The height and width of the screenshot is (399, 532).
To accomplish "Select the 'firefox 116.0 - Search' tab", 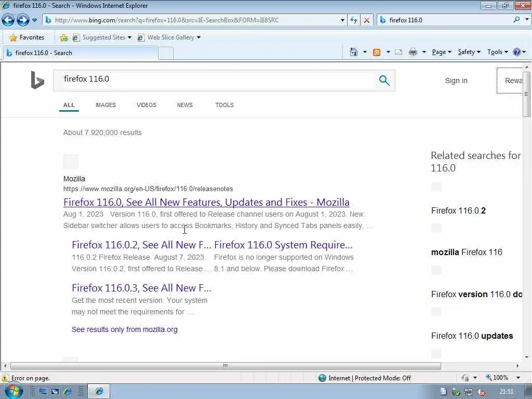I will (x=80, y=53).
